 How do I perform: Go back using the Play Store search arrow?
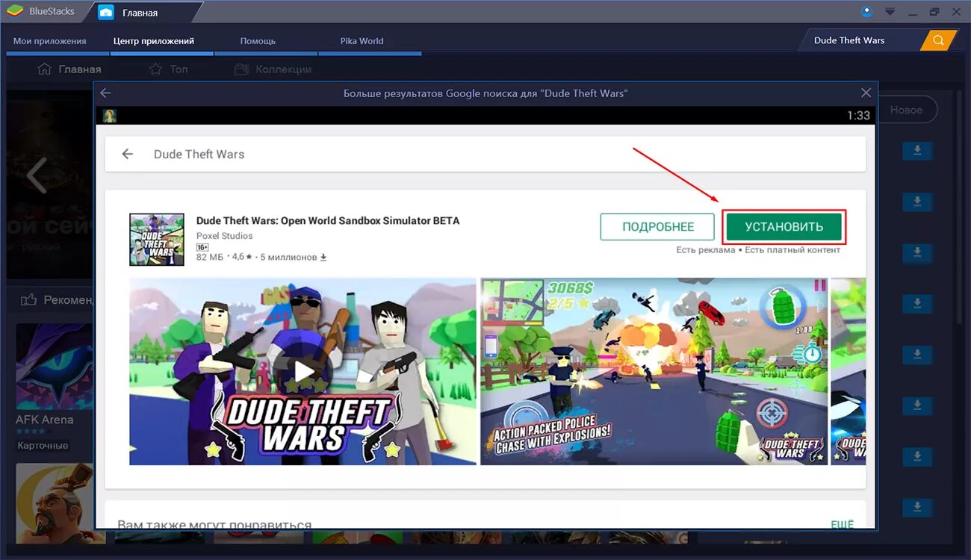coord(128,154)
